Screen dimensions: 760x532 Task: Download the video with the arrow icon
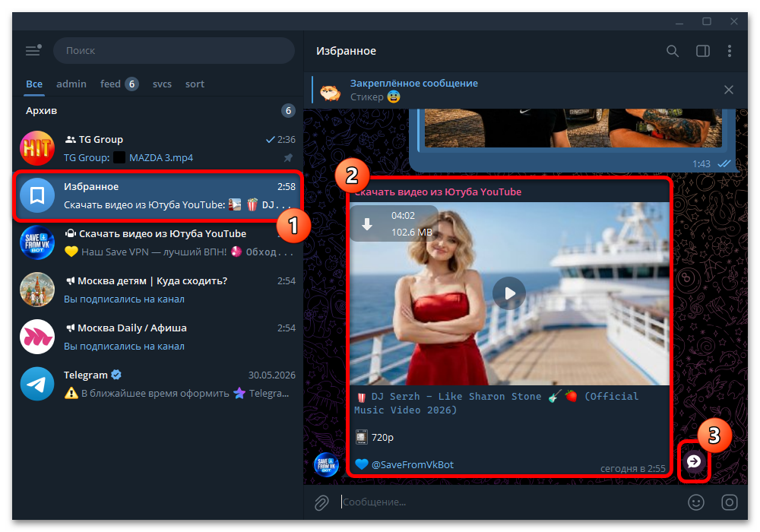pyautogui.click(x=367, y=224)
